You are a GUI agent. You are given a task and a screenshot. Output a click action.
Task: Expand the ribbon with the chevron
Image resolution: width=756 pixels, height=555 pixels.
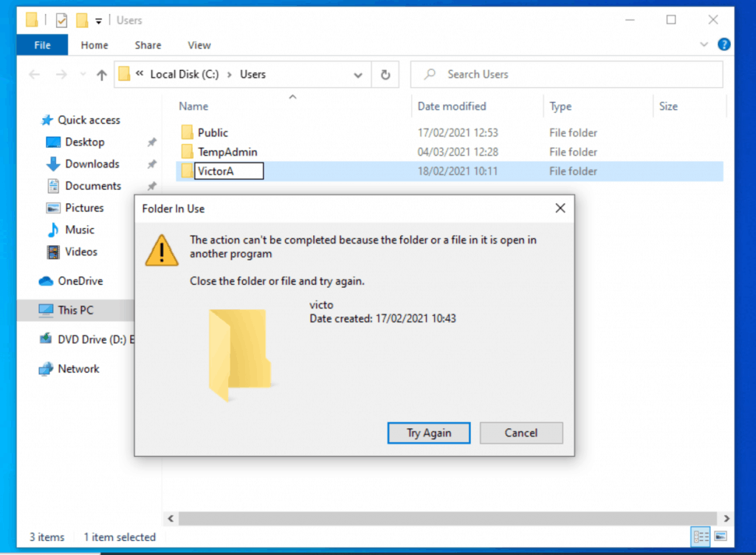(704, 44)
